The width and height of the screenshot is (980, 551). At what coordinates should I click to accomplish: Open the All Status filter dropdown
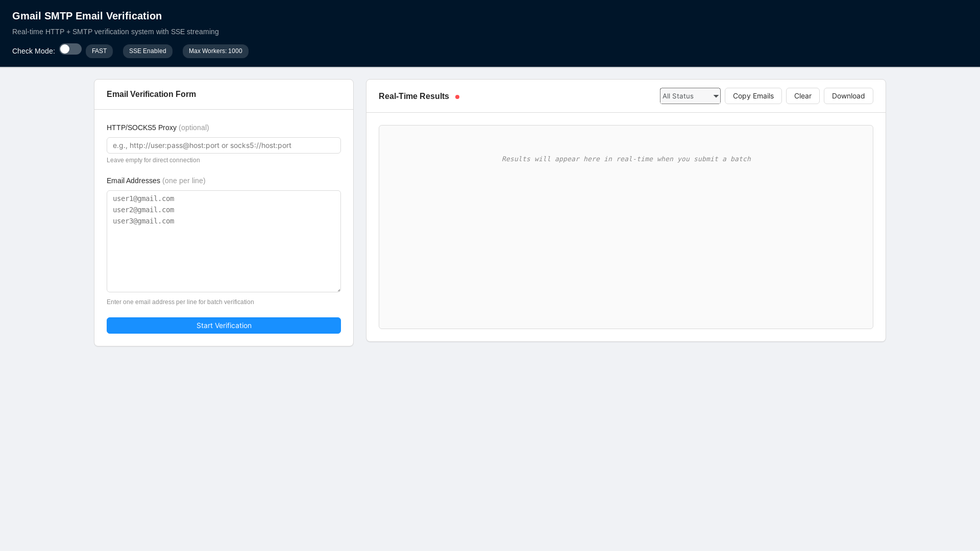(x=690, y=96)
